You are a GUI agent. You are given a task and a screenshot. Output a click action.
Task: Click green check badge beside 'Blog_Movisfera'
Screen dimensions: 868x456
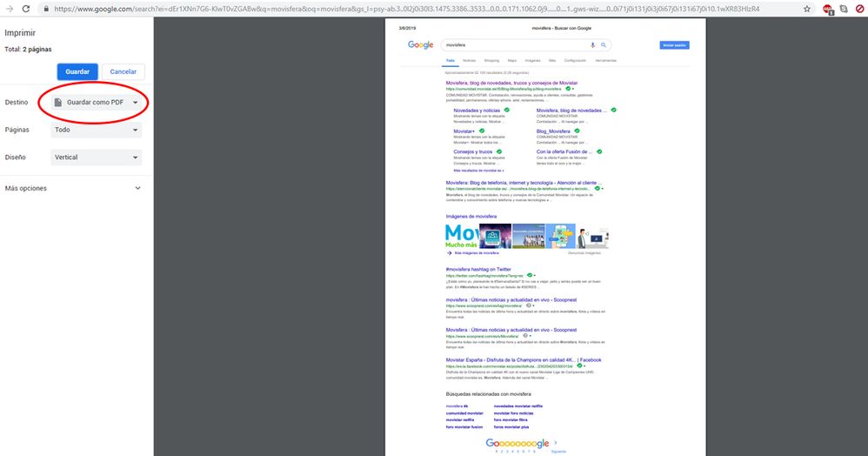pyautogui.click(x=577, y=131)
